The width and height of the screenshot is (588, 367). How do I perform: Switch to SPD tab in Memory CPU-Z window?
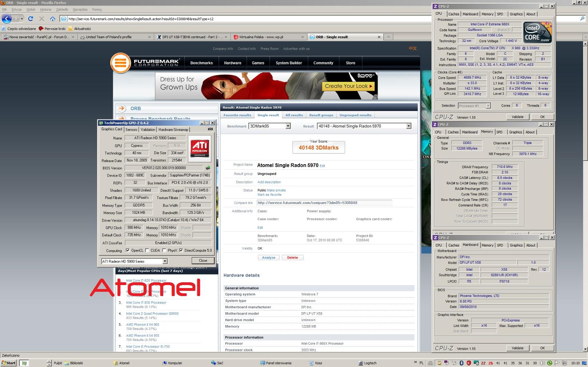tap(499, 132)
